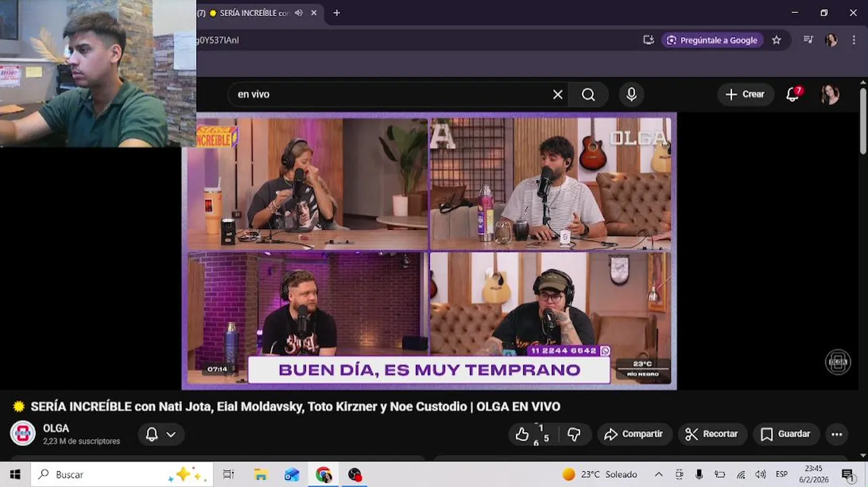
Task: Click the Guardar button
Action: coord(786,434)
